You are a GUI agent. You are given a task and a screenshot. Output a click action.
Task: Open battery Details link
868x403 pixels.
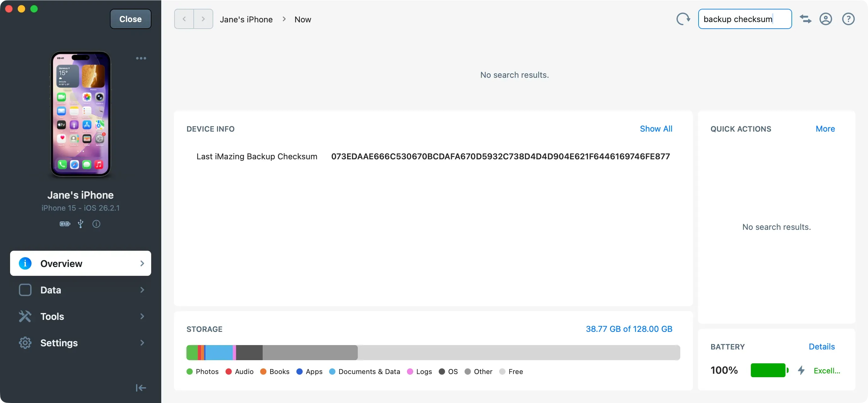pos(821,347)
